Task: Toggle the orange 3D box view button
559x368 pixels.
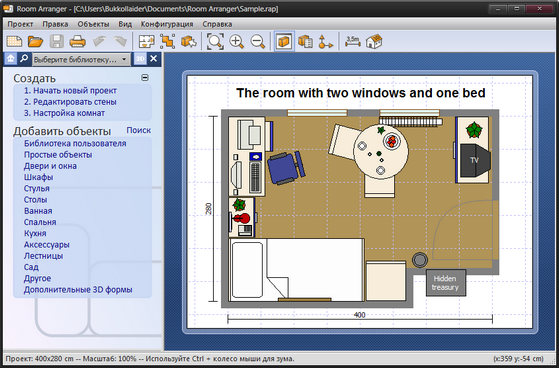Action: [284, 41]
